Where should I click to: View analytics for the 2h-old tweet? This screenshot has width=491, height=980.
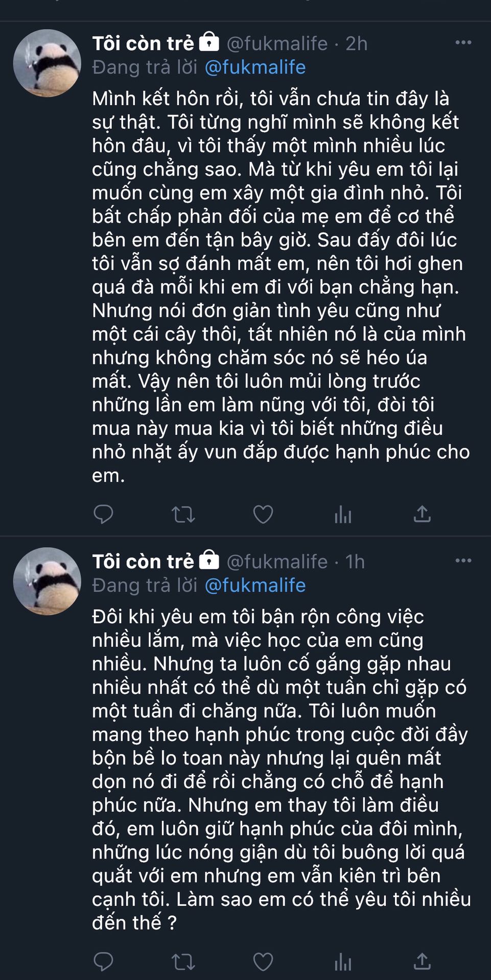point(343,514)
